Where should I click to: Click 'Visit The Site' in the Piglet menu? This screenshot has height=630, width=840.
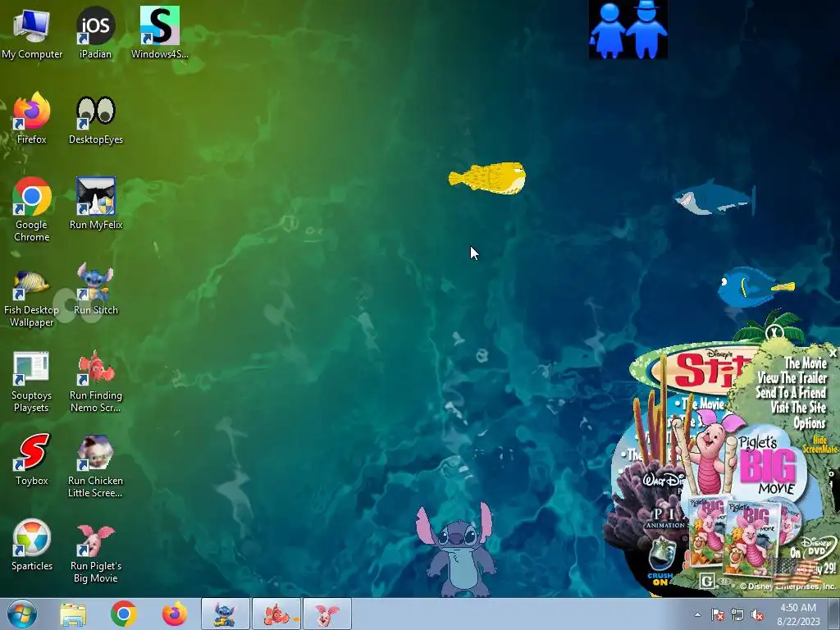click(798, 408)
